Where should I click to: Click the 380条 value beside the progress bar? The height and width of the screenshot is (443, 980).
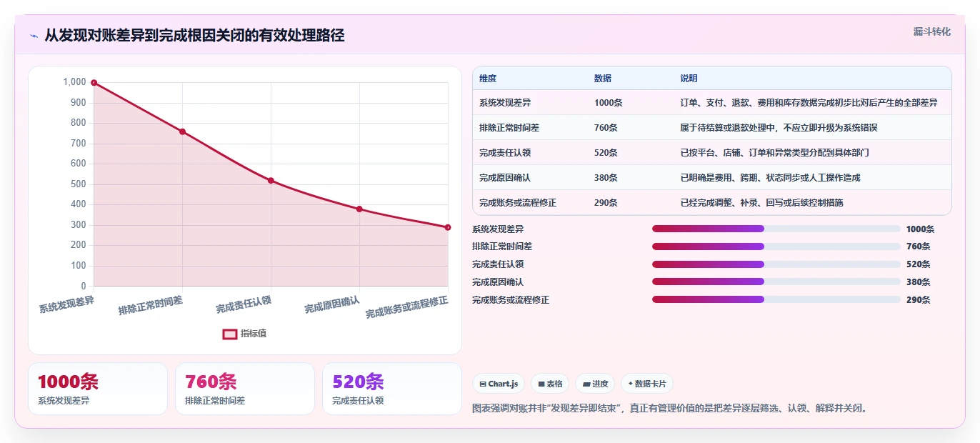click(x=918, y=282)
